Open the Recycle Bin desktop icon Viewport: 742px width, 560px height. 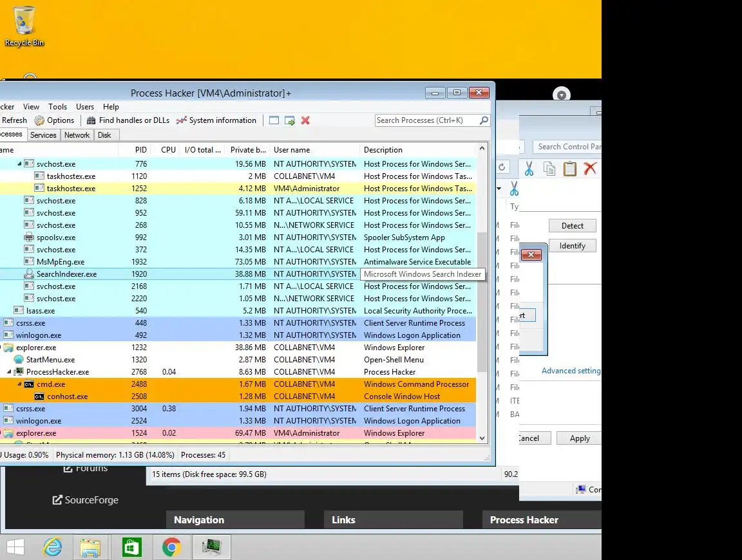24,26
